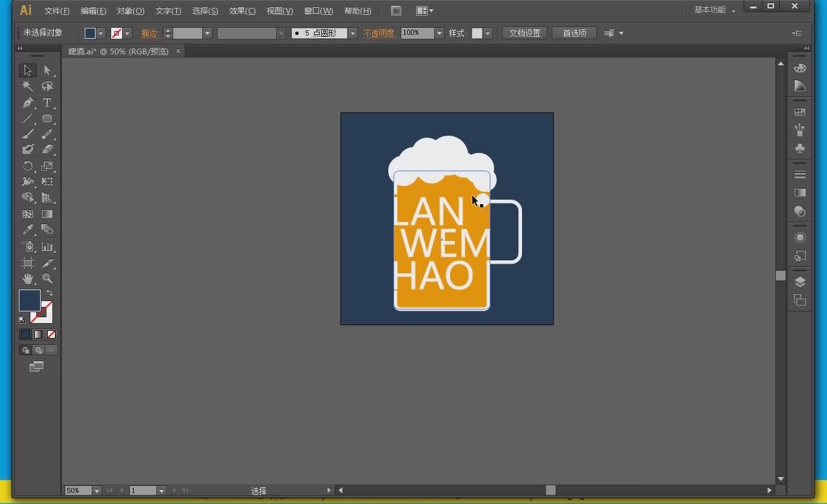Open the Swatches panel icon
827x504 pixels.
click(800, 112)
